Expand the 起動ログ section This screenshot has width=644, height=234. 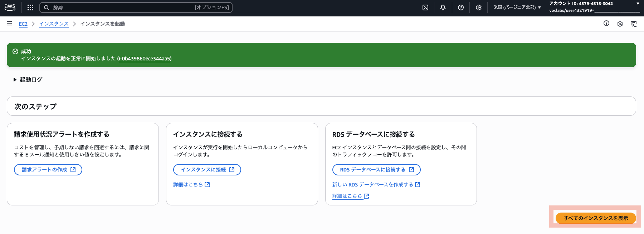pos(28,80)
